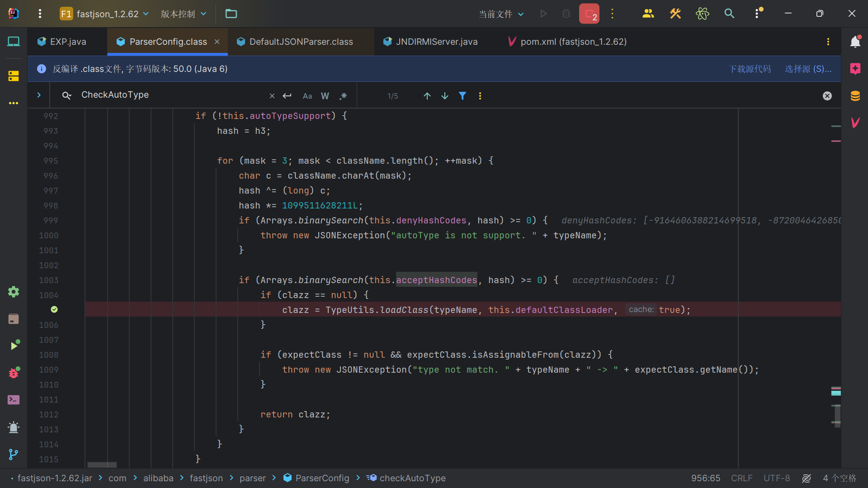Open build tools hammer icon
This screenshot has height=488, width=868.
pyautogui.click(x=675, y=14)
